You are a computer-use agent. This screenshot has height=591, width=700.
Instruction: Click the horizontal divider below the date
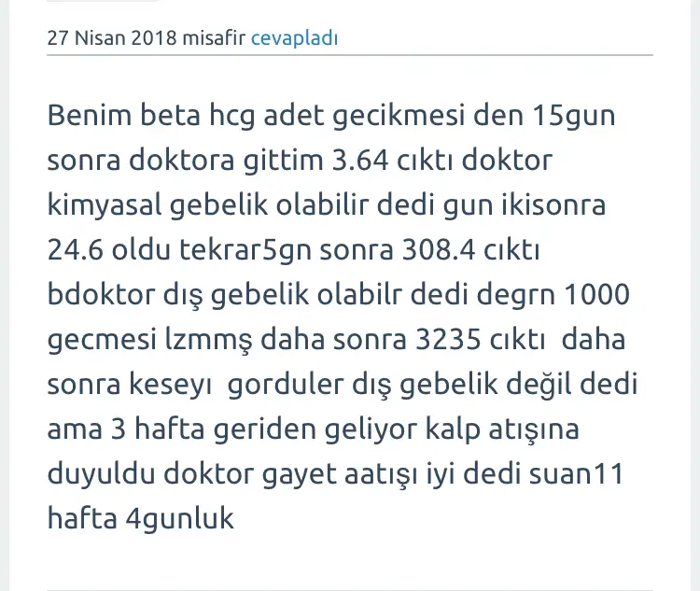tap(350, 55)
